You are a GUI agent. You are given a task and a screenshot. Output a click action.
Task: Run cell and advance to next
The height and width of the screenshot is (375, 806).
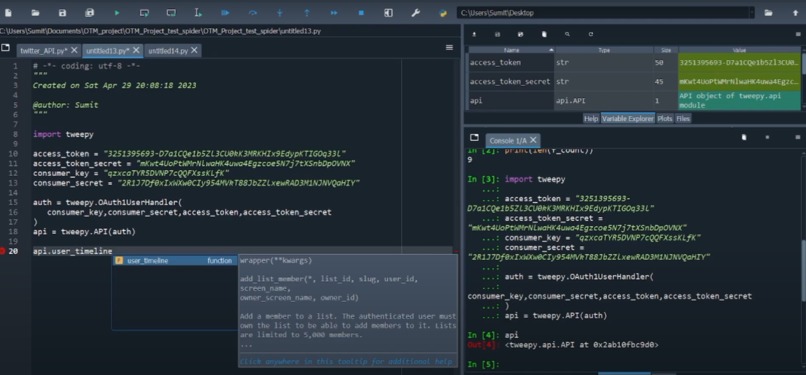(x=172, y=12)
